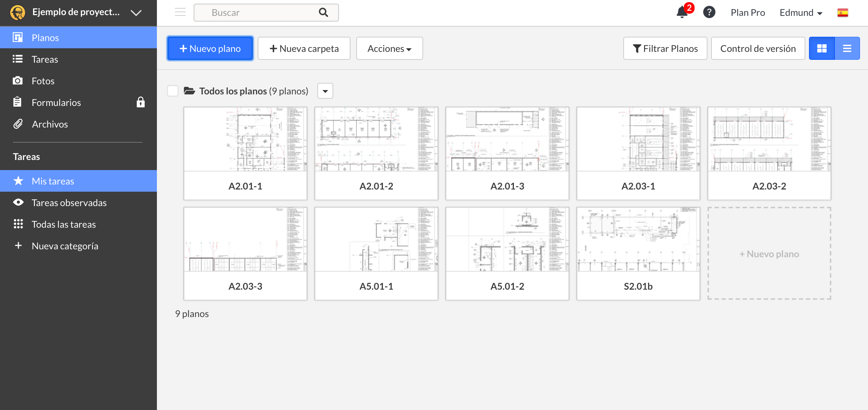The height and width of the screenshot is (410, 868).
Task: Click Filtrar Planos button
Action: pos(665,49)
